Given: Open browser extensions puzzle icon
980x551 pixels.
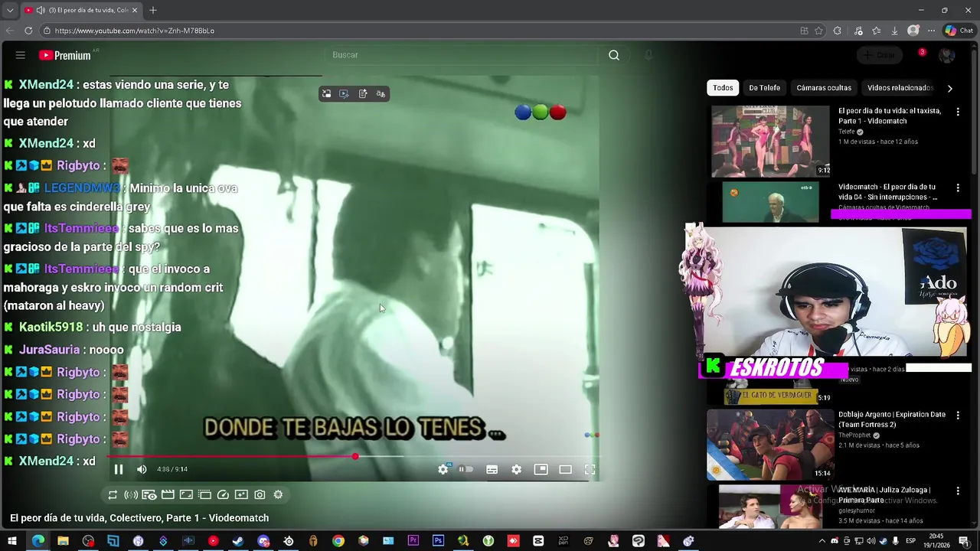Looking at the screenshot, I should point(837,31).
